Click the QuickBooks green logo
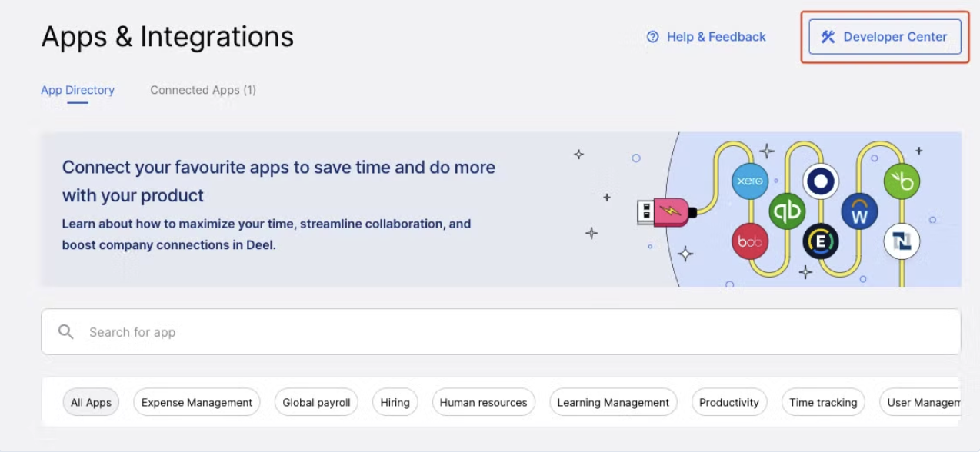980x452 pixels. click(787, 211)
